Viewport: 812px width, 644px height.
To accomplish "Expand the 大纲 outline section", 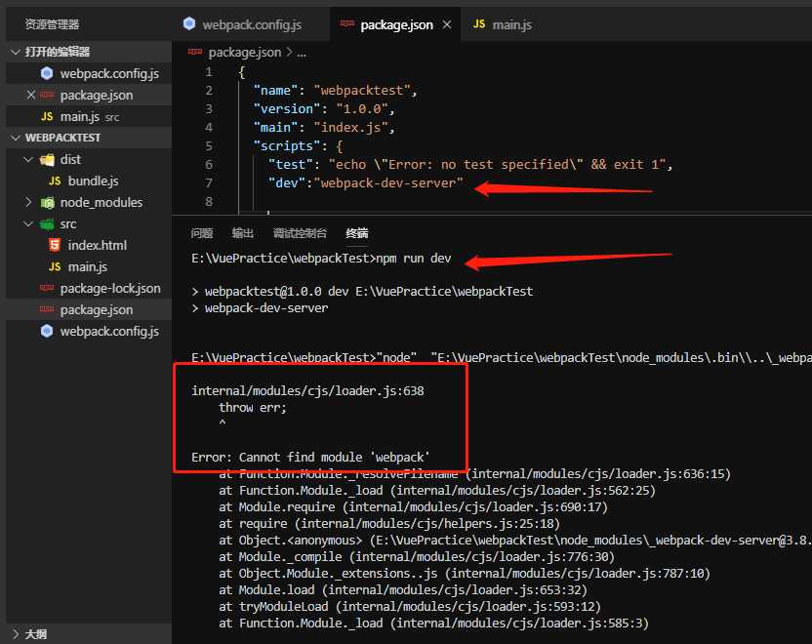I will (15, 634).
